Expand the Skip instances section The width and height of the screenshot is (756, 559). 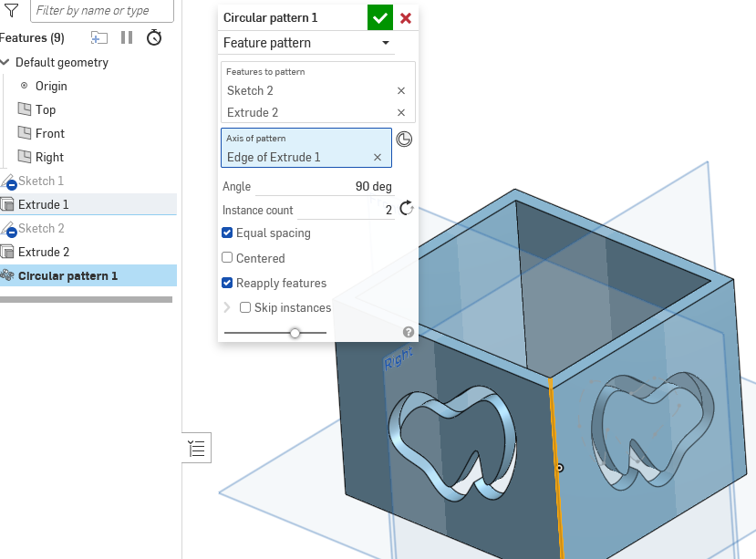pyautogui.click(x=227, y=307)
